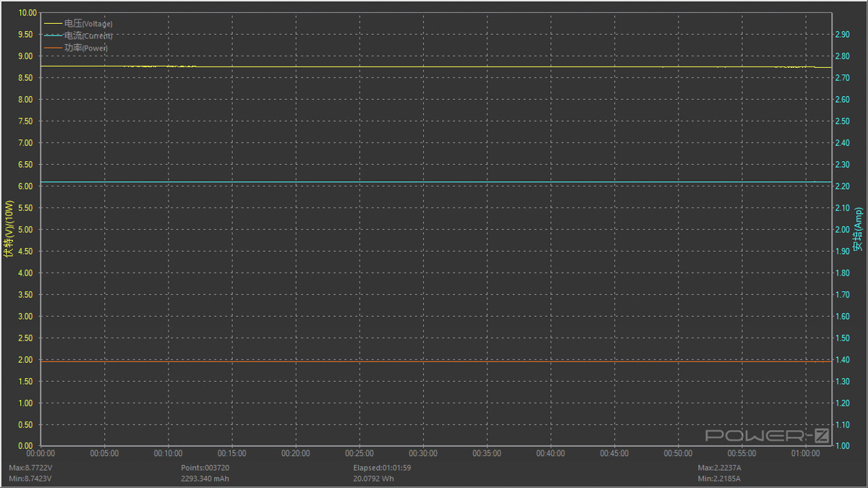
Task: Click the orange Power legend line swatch
Action: [54, 48]
